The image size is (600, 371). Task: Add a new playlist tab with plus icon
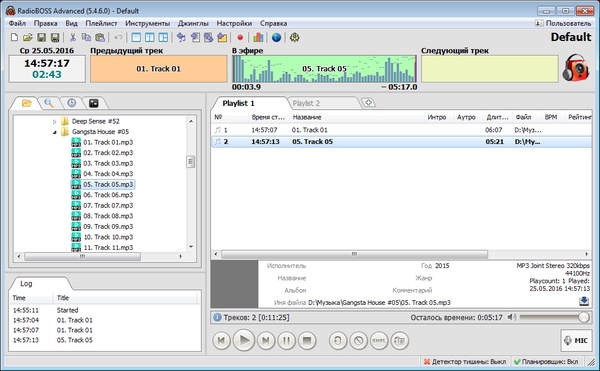point(368,103)
